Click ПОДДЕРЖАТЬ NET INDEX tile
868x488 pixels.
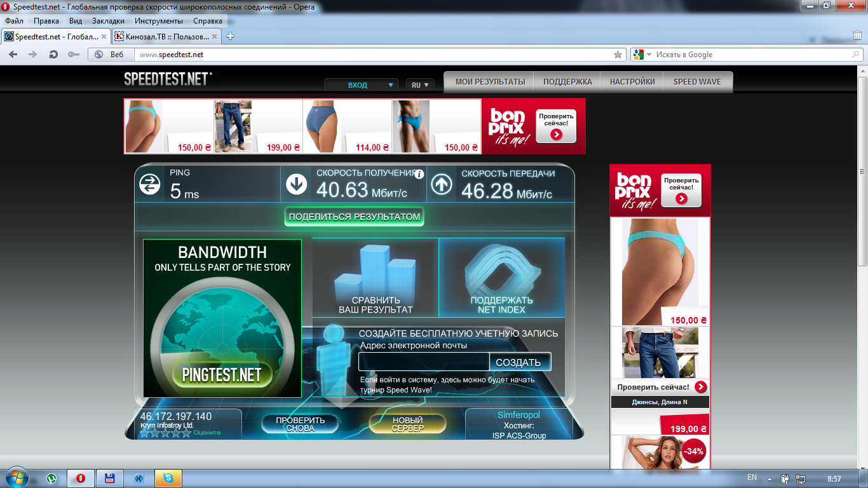pos(502,278)
